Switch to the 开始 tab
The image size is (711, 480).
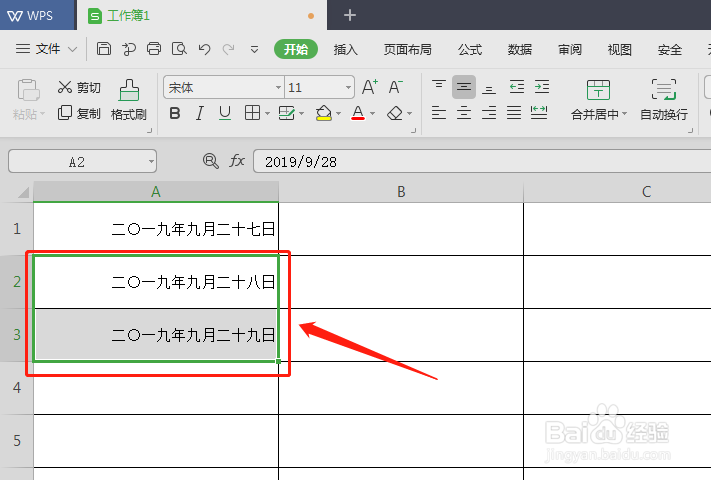click(296, 49)
